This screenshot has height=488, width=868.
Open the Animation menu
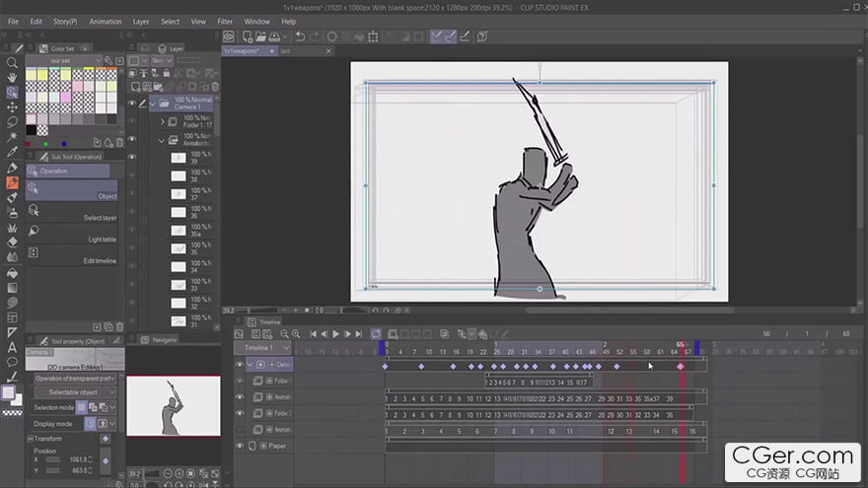tap(105, 21)
